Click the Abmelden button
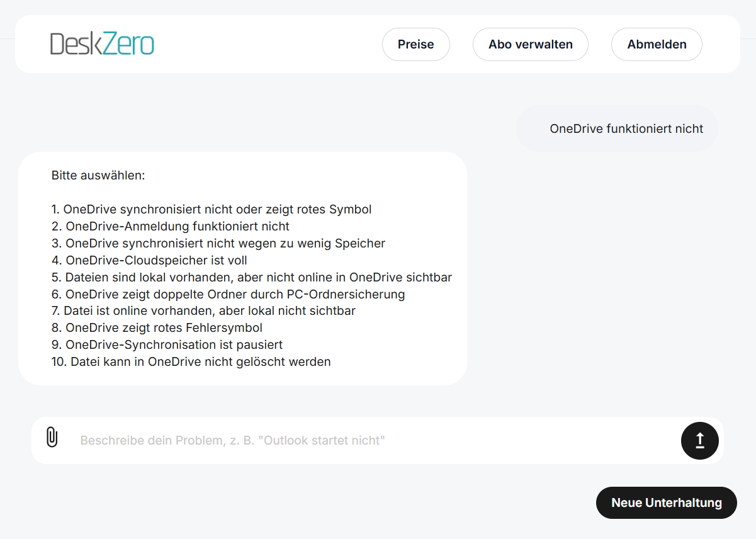 (x=657, y=44)
